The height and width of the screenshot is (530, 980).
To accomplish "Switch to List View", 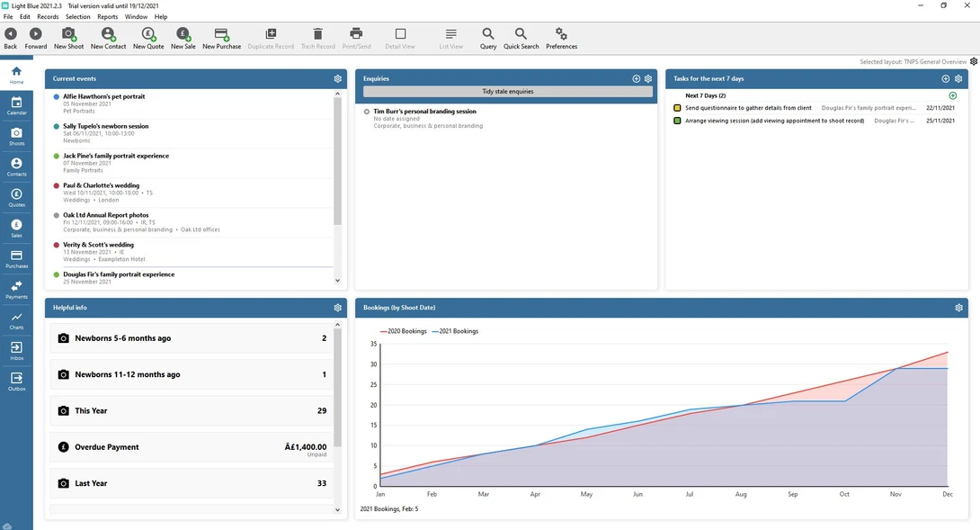I will coord(450,38).
